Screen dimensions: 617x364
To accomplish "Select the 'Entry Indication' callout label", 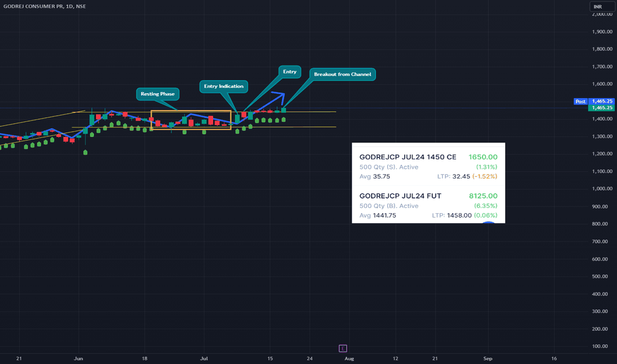I will pos(224,86).
